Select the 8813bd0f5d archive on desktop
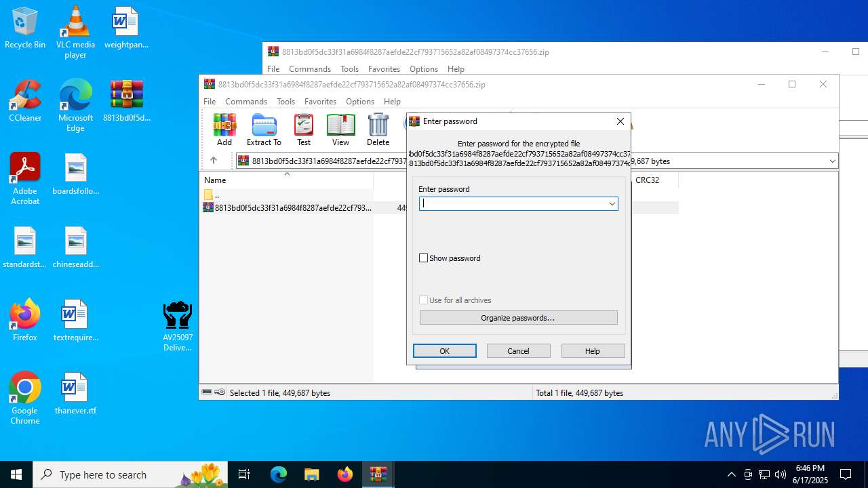 (x=126, y=101)
